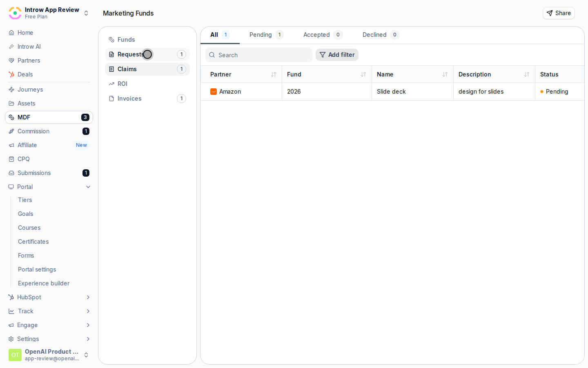Click the Engage megaphone icon
This screenshot has width=588, height=368.
pyautogui.click(x=11, y=325)
